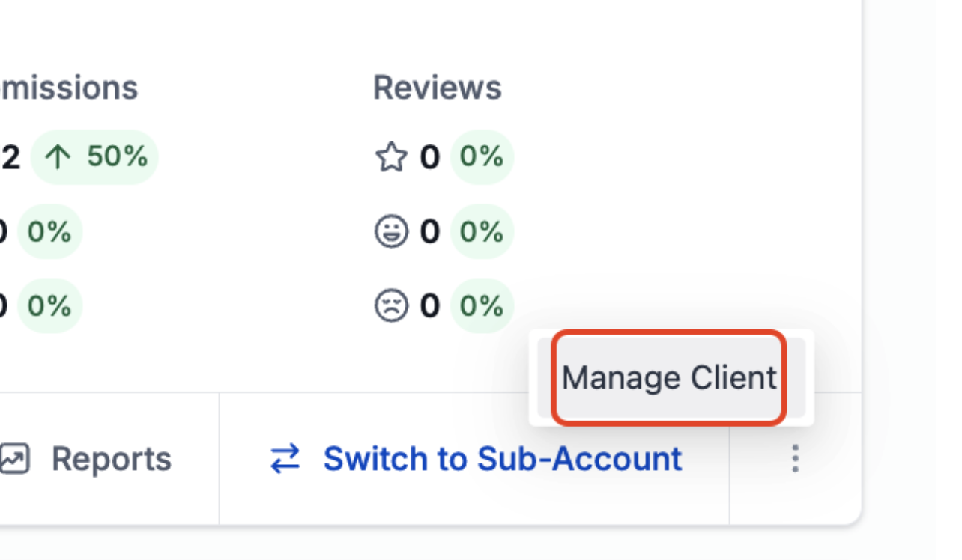Click the 0% badge beside the star rating

pyautogui.click(x=482, y=157)
